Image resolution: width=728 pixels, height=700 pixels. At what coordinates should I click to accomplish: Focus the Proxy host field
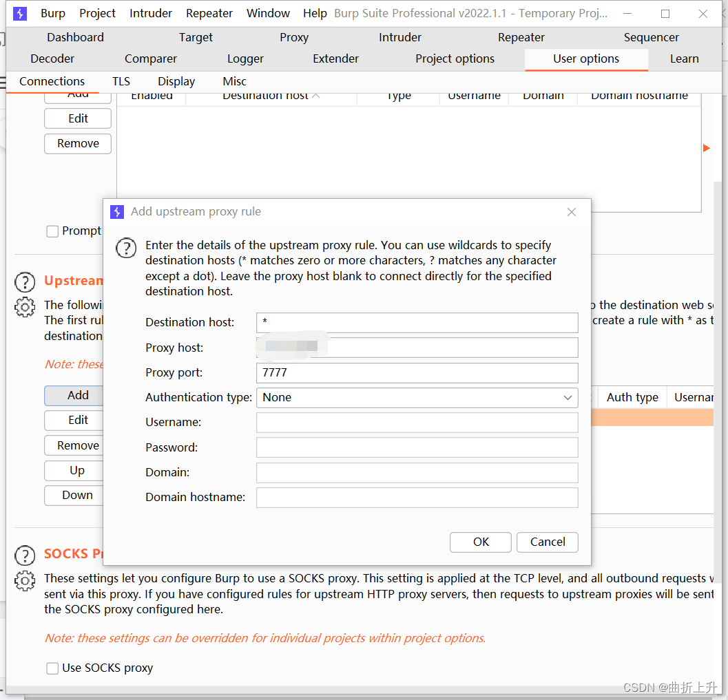[x=417, y=348]
